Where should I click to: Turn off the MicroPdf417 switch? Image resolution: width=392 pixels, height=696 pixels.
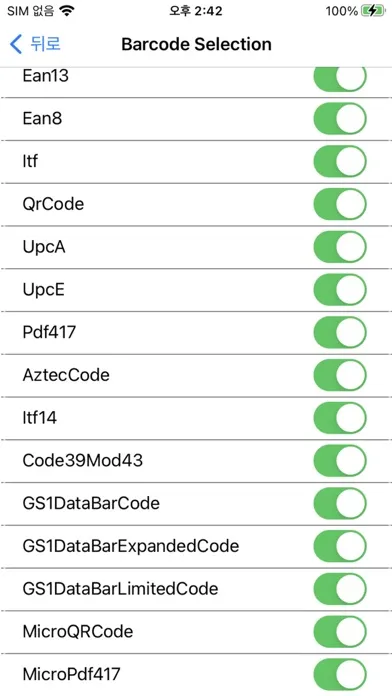click(x=340, y=674)
